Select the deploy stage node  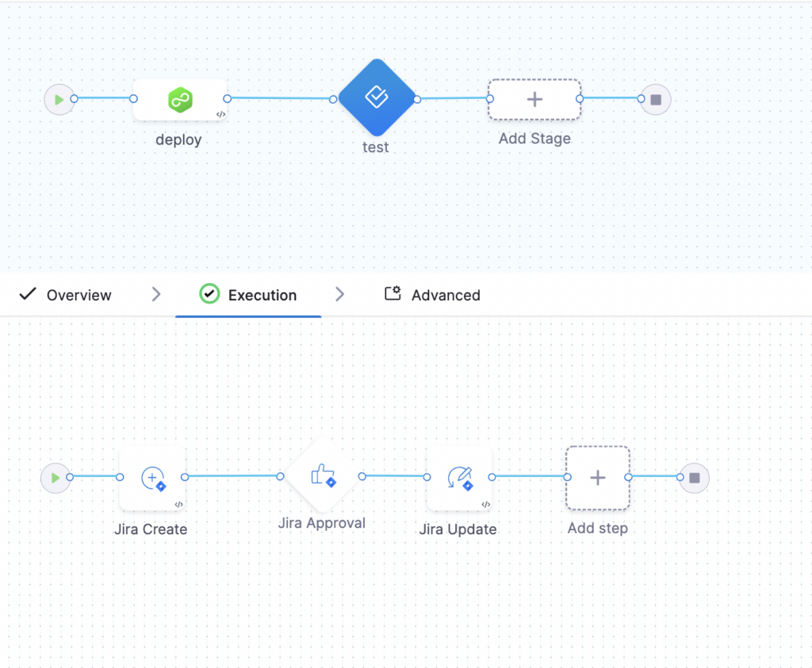[180, 99]
